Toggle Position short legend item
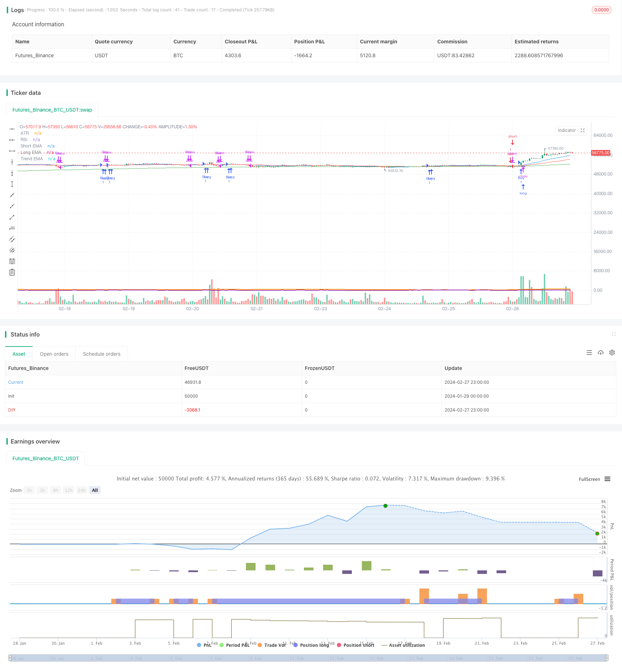This screenshot has width=622, height=672. (x=355, y=645)
